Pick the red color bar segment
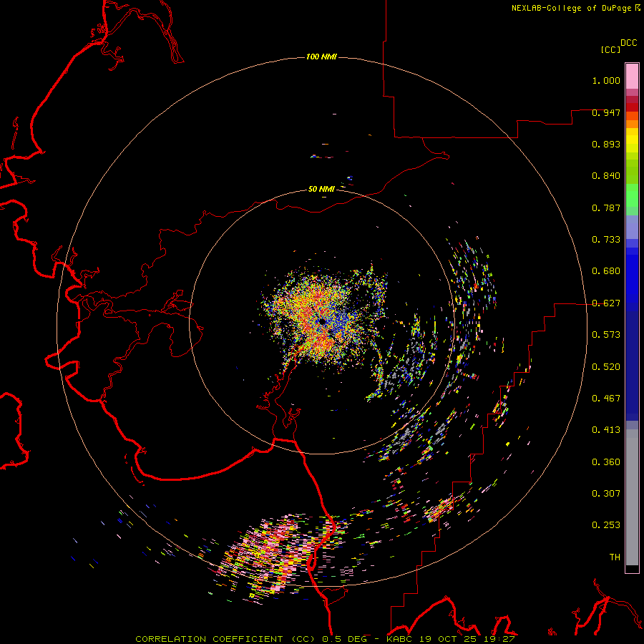Screen dimensions: 644x644 [x=632, y=107]
